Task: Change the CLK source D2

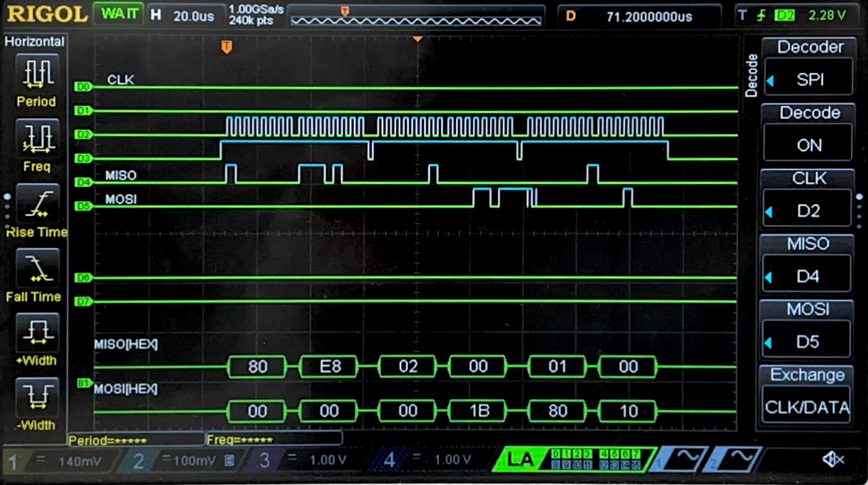Action: click(x=808, y=211)
